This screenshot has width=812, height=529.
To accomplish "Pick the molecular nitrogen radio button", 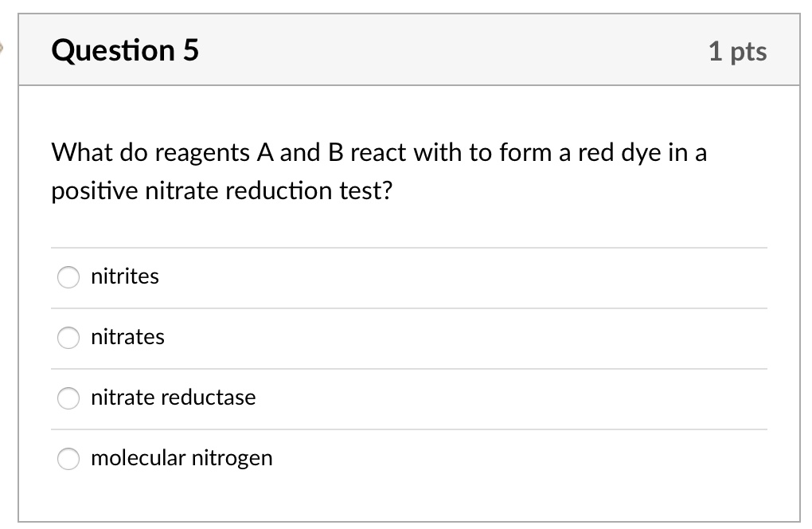I will click(68, 458).
